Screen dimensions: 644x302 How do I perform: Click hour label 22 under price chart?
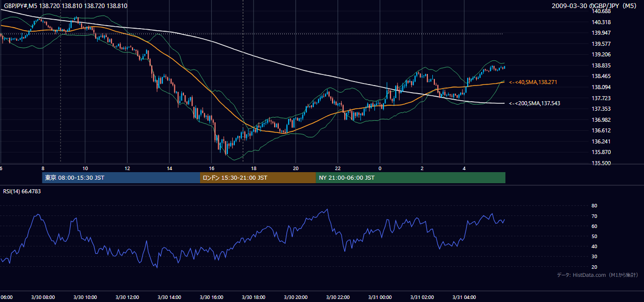tap(338, 168)
